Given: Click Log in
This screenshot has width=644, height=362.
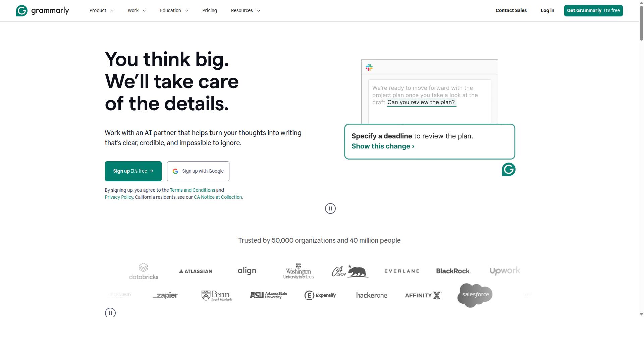Looking at the screenshot, I should (547, 11).
